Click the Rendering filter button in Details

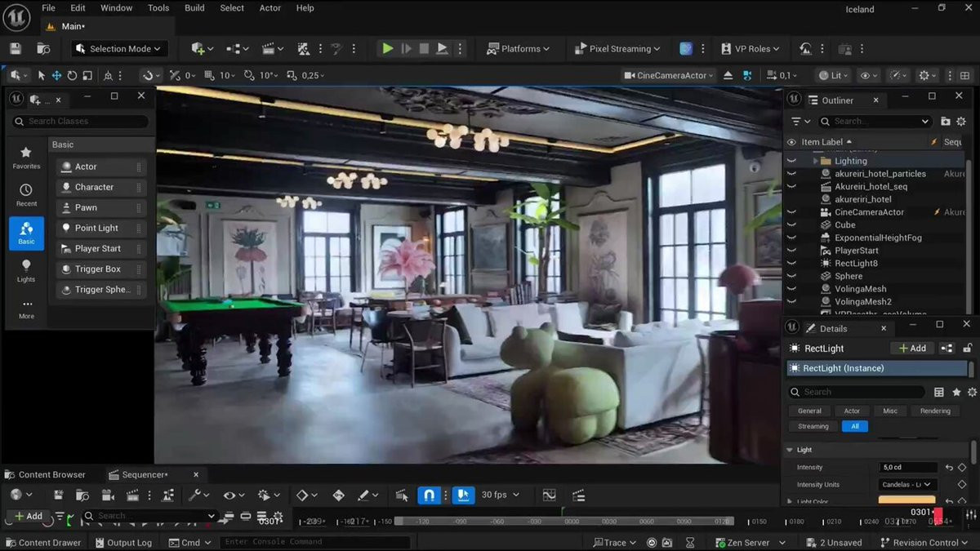(x=935, y=411)
